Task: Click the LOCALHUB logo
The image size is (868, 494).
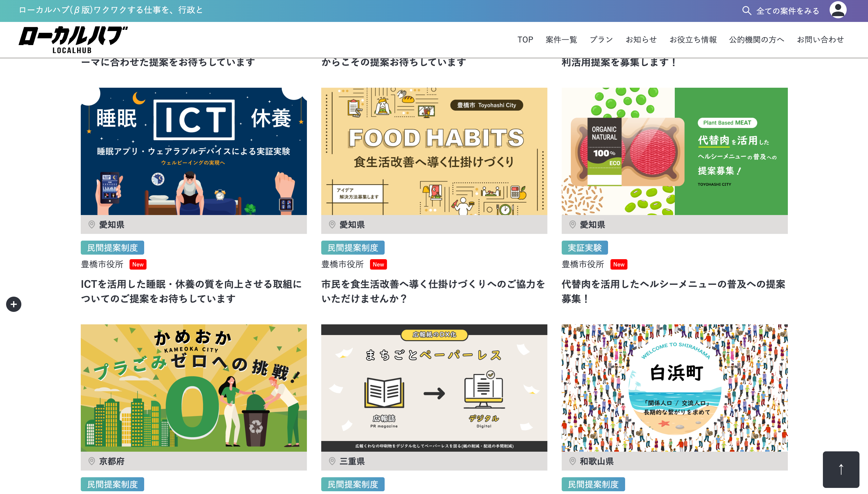Action: (x=73, y=39)
